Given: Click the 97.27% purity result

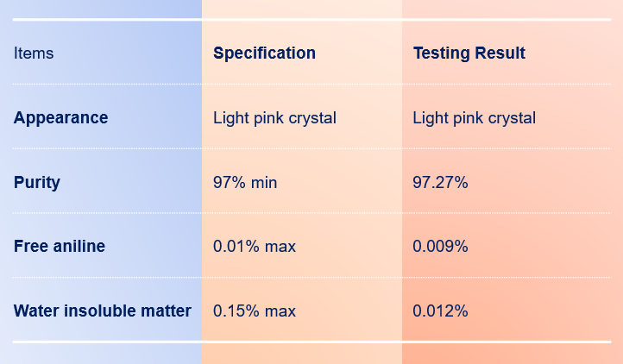Looking at the screenshot, I should (x=440, y=182).
